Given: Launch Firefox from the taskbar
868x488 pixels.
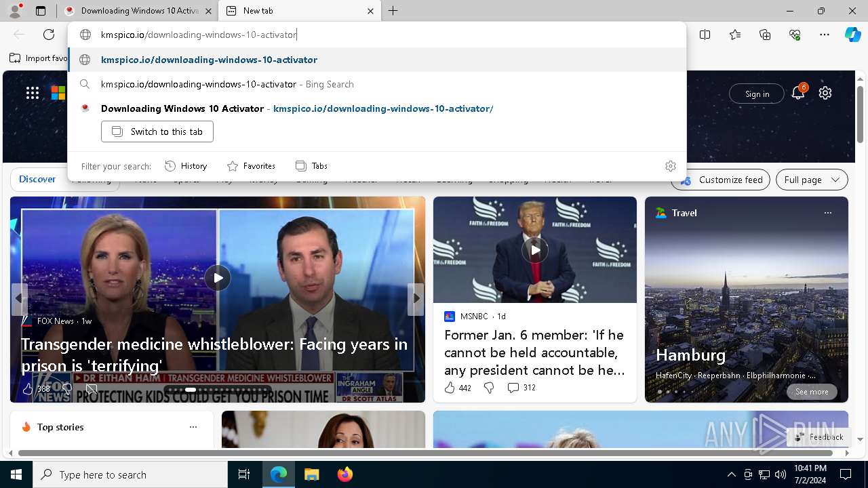Looking at the screenshot, I should tap(344, 474).
